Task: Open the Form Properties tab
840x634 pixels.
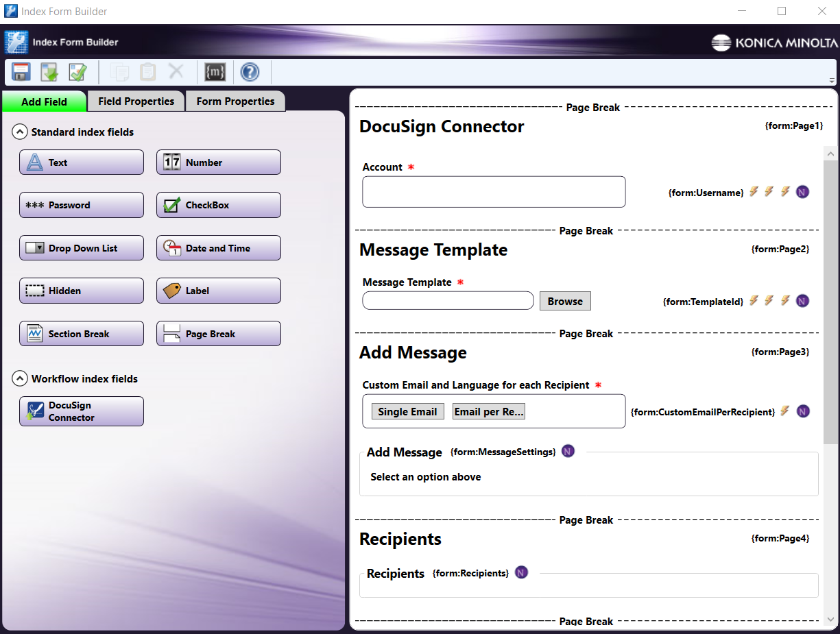Action: (x=236, y=101)
